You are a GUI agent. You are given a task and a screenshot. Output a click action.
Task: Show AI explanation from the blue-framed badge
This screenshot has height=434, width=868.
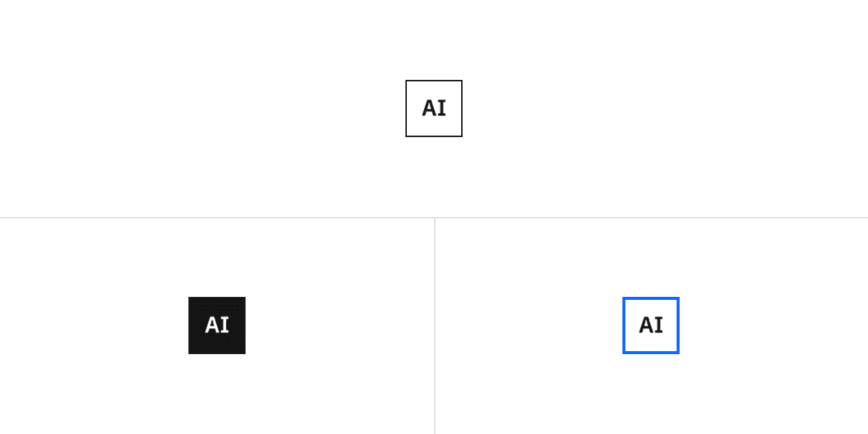pos(651,325)
